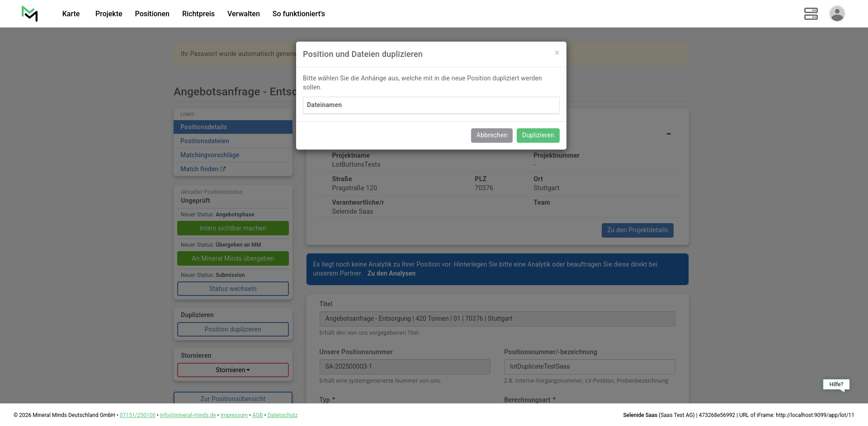Open the server stack icon in header
The image size is (868, 426).
pyautogui.click(x=811, y=14)
